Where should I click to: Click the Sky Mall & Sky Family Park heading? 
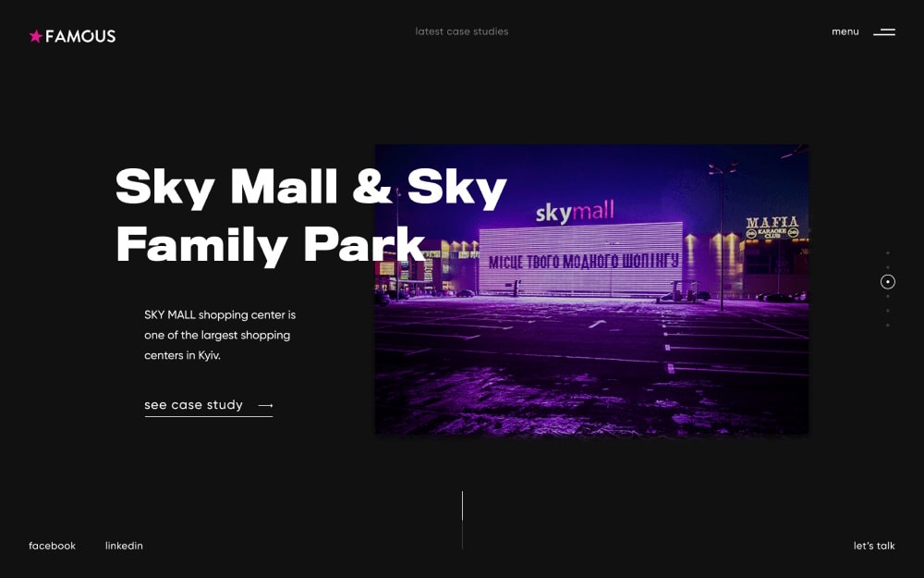click(x=277, y=215)
